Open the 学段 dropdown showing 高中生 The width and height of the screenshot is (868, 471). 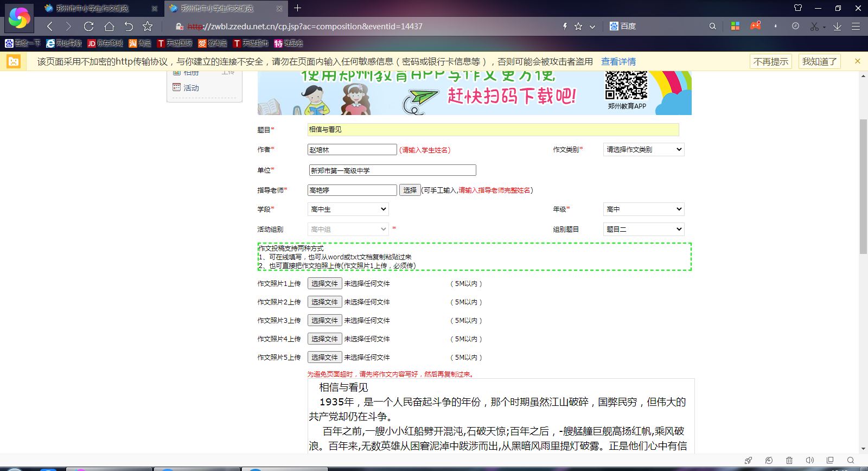[348, 209]
